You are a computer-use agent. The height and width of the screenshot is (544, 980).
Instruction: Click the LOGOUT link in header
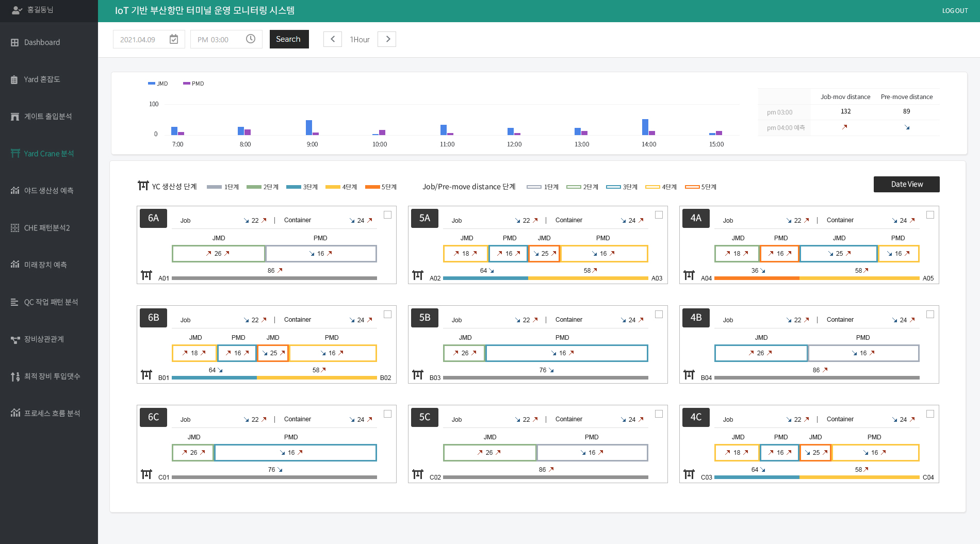[x=955, y=11]
